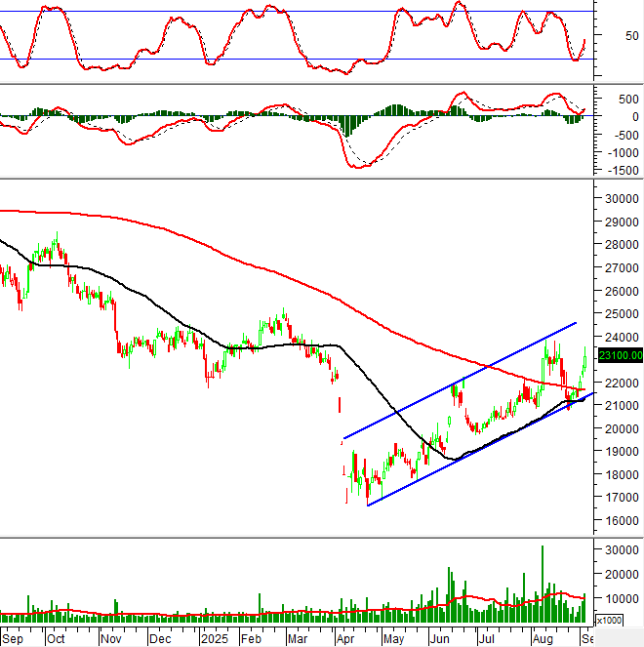Select the Dec month label on time axis
Screen dimensions: 644x647
160,638
